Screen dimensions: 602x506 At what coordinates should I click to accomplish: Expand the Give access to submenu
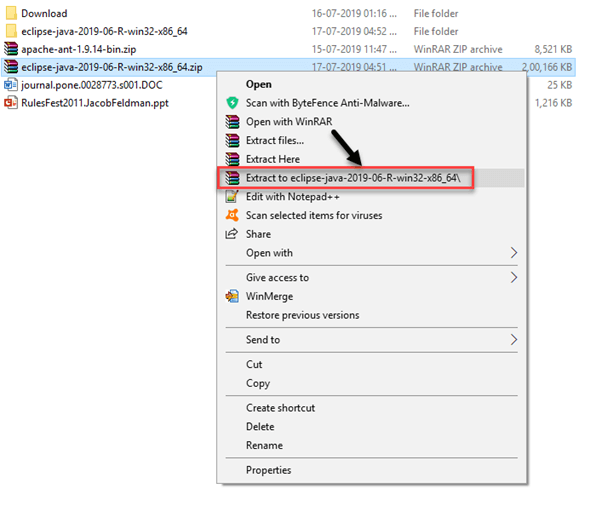pyautogui.click(x=514, y=278)
